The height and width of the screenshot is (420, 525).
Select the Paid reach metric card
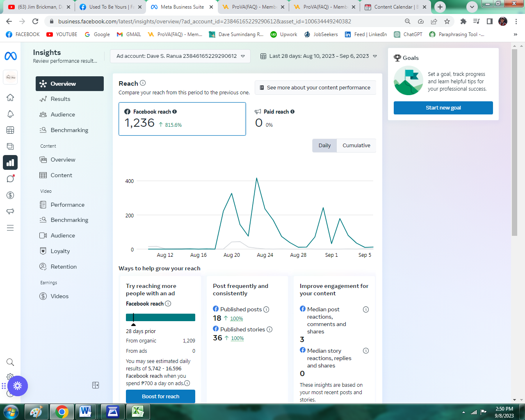[x=313, y=119]
